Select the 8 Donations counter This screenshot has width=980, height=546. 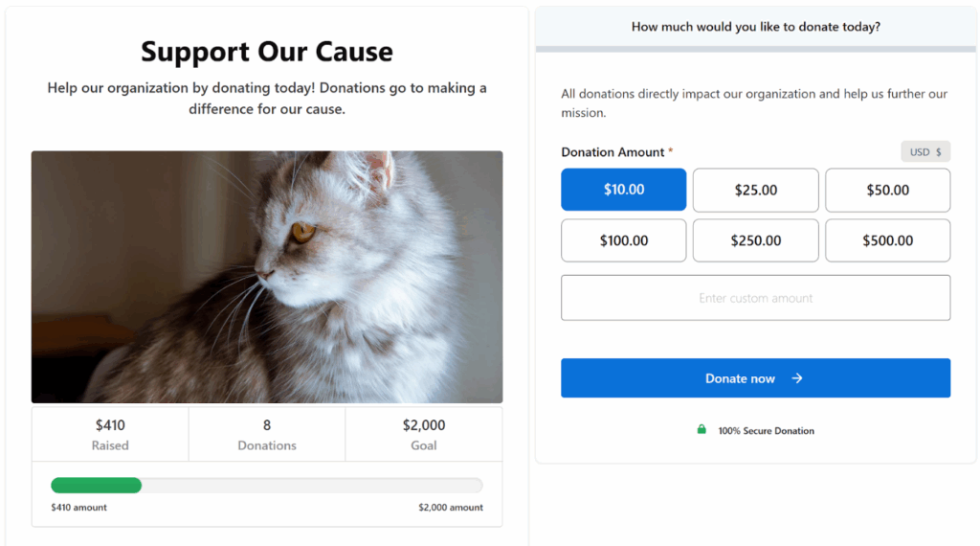click(x=267, y=434)
